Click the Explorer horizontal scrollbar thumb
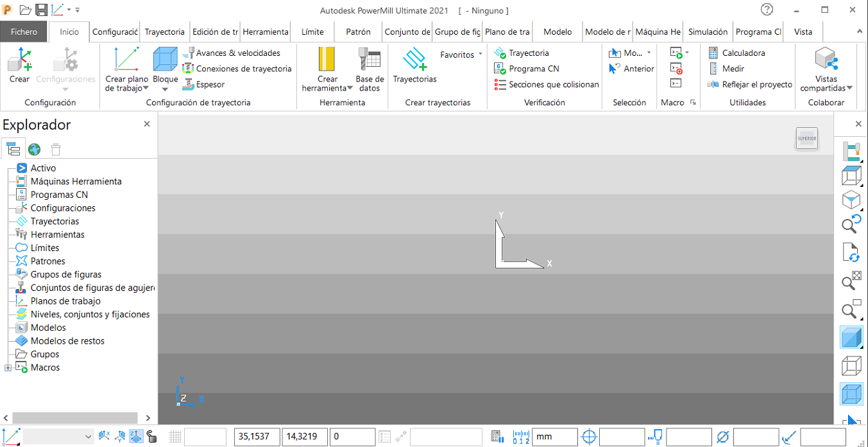This screenshot has width=868, height=447. [x=74, y=418]
